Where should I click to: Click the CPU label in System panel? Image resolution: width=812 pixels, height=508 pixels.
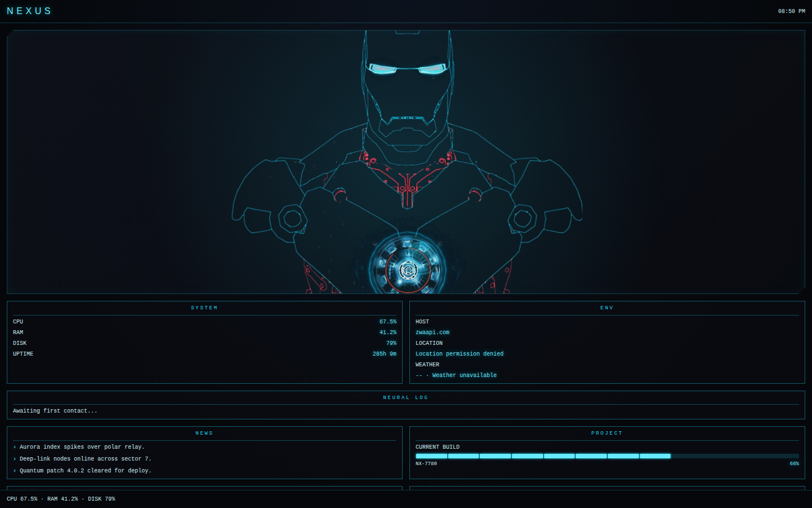click(x=18, y=322)
